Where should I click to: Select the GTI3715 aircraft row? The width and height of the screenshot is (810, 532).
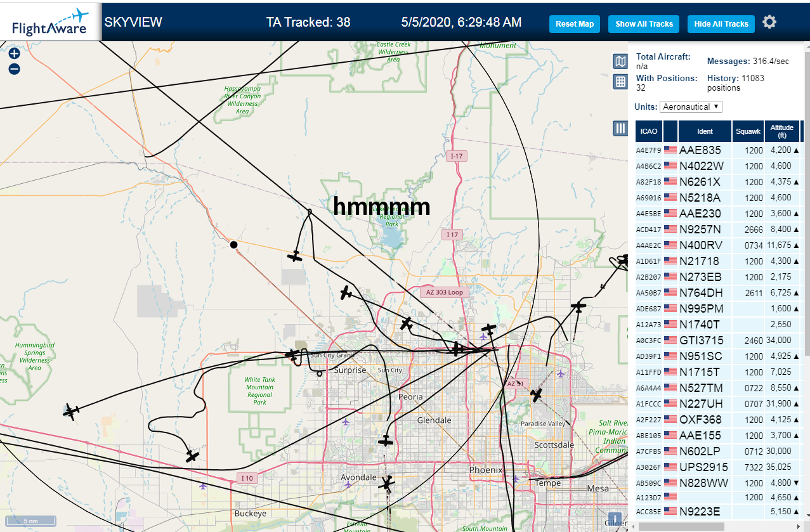tap(720, 341)
